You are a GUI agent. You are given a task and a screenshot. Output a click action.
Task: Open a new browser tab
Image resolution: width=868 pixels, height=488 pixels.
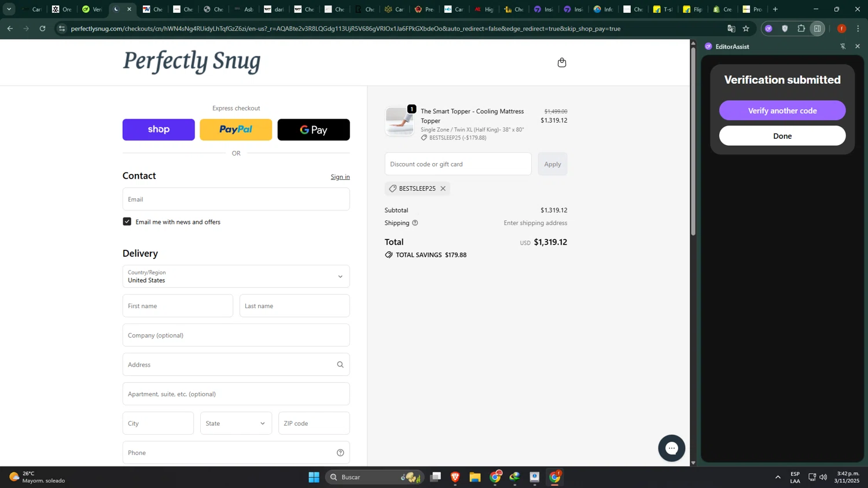775,9
